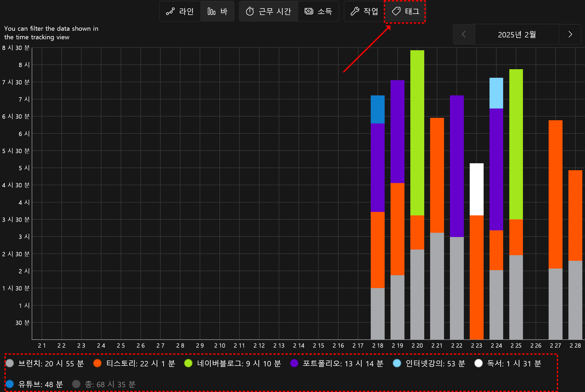This screenshot has width=585, height=392.
Task: Select the 소득 tab label
Action: (325, 11)
